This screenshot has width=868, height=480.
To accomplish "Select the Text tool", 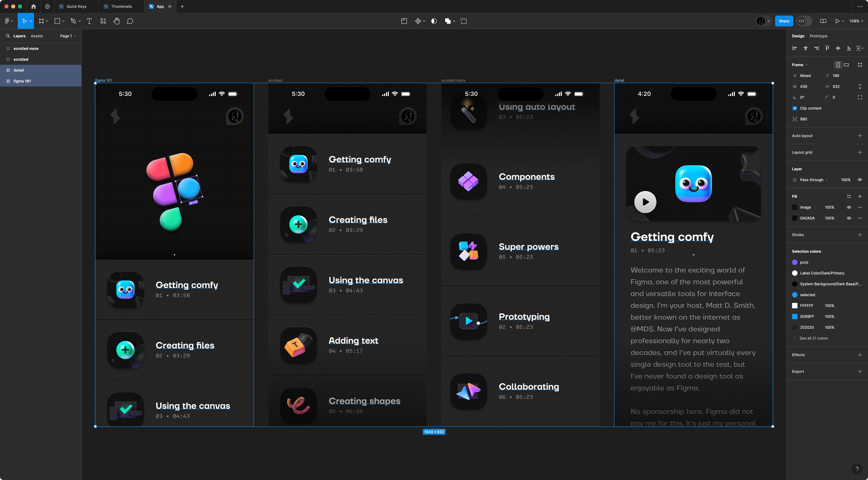I will [89, 21].
